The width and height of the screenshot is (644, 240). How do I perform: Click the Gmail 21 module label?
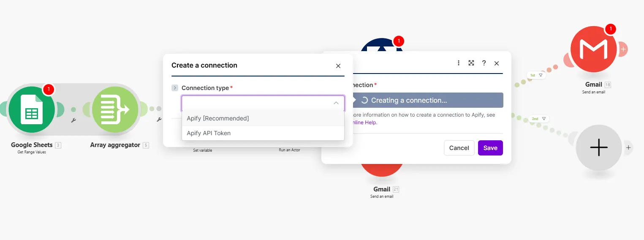pyautogui.click(x=382, y=189)
